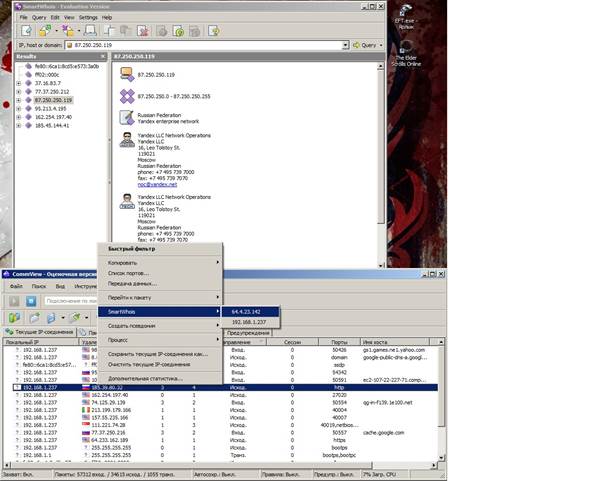This screenshot has width=612, height=481.
Task: Expand the 95.213.4.195 tree node
Action: point(18,109)
